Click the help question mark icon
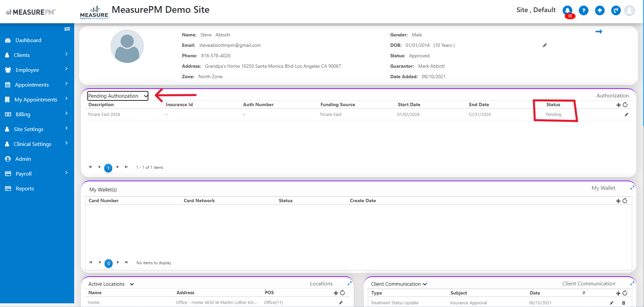Viewport: 644px width, 307px height. point(584,11)
